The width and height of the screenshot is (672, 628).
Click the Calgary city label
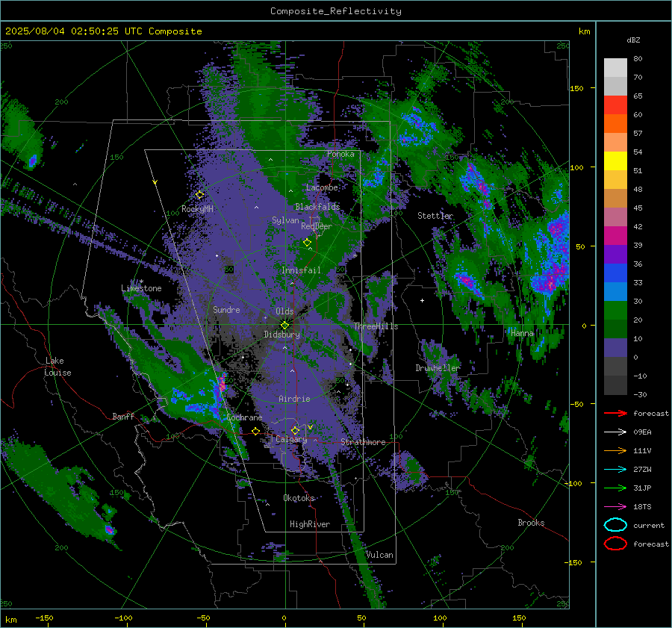[291, 439]
